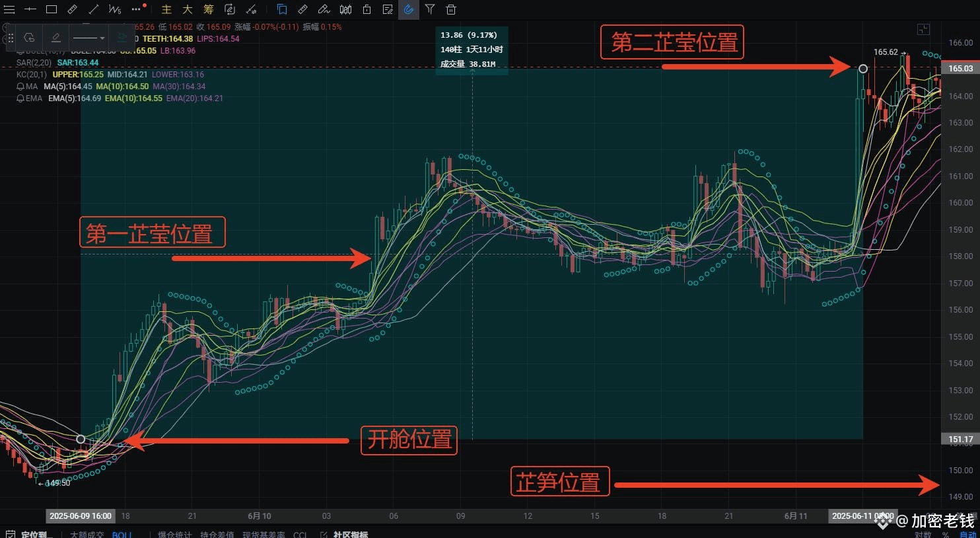Viewport: 980px width, 538px height.
Task: Click the shape-reset icon in floating toolbar
Action: pyautogui.click(x=29, y=38)
